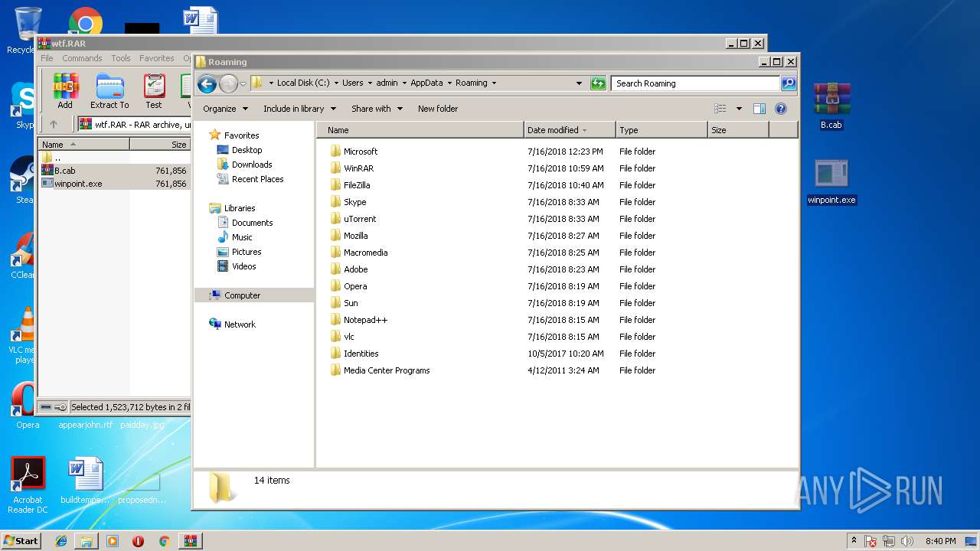Show hidden icons in the system tray
Screen dimensions: 980x551
coord(854,540)
